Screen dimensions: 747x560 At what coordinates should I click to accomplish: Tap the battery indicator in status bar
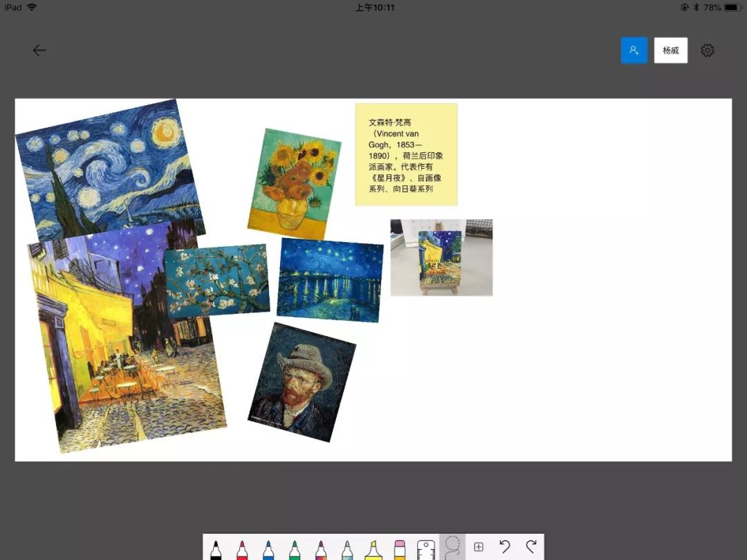click(x=734, y=7)
